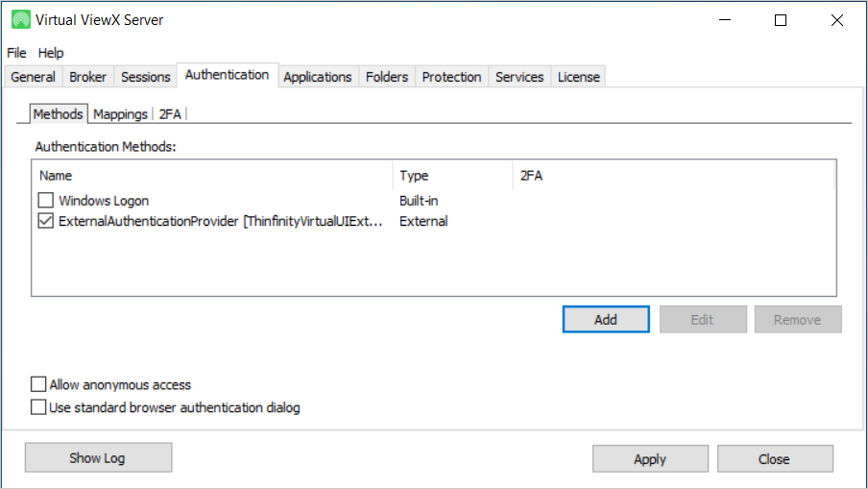The height and width of the screenshot is (489, 868).
Task: Enable Use standard browser authentication dialog
Action: [39, 407]
